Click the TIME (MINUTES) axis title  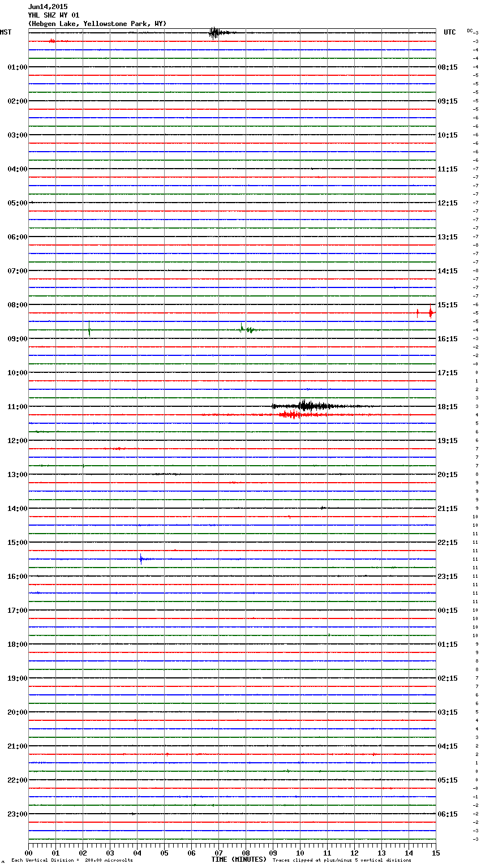point(239,860)
